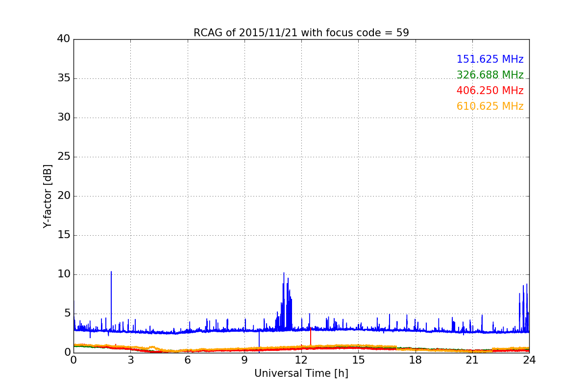Screen dimensions: 588x392
Task: Click the y-axis tick label '35'
Action: [x=64, y=78]
